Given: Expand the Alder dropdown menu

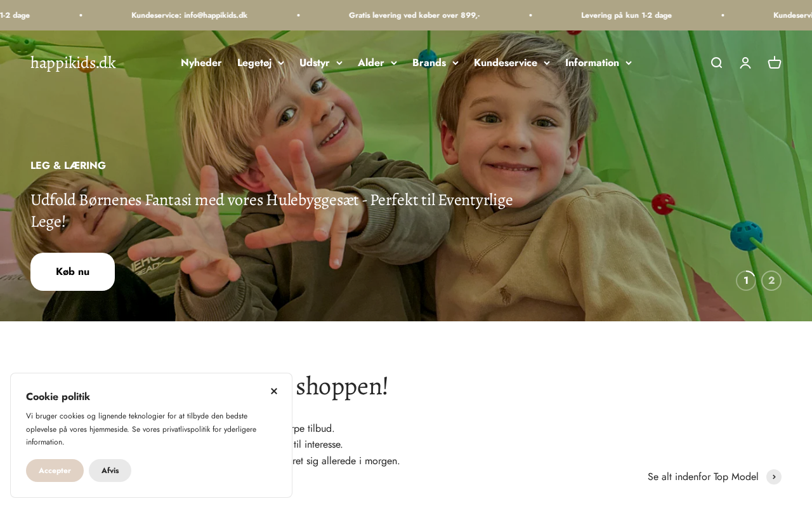Looking at the screenshot, I should tap(377, 63).
